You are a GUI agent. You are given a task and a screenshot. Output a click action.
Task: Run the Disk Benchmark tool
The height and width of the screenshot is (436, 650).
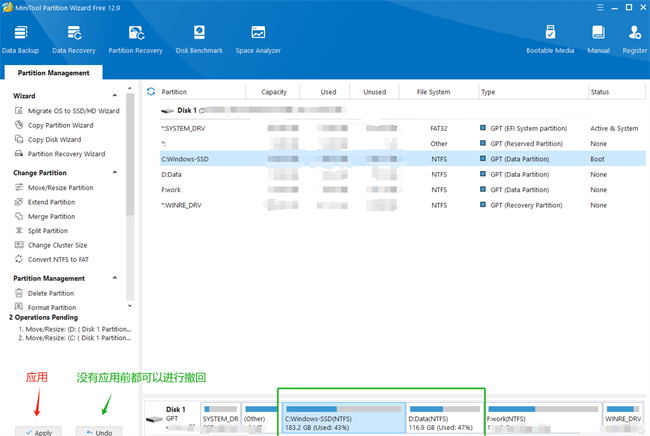(x=201, y=38)
